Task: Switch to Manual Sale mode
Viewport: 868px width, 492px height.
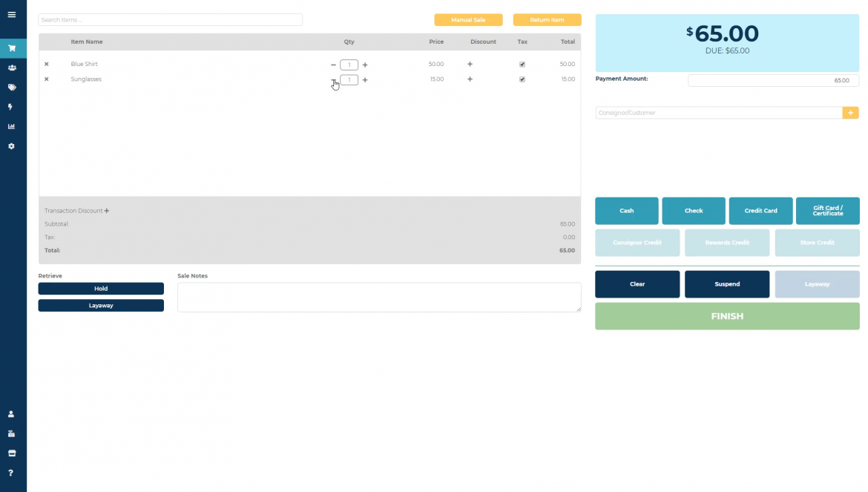Action: point(468,19)
